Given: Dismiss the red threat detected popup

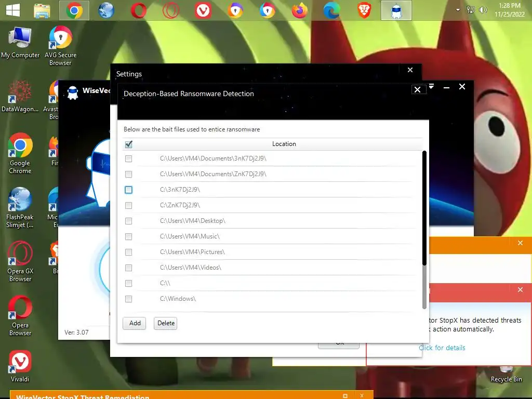Looking at the screenshot, I should [520, 290].
